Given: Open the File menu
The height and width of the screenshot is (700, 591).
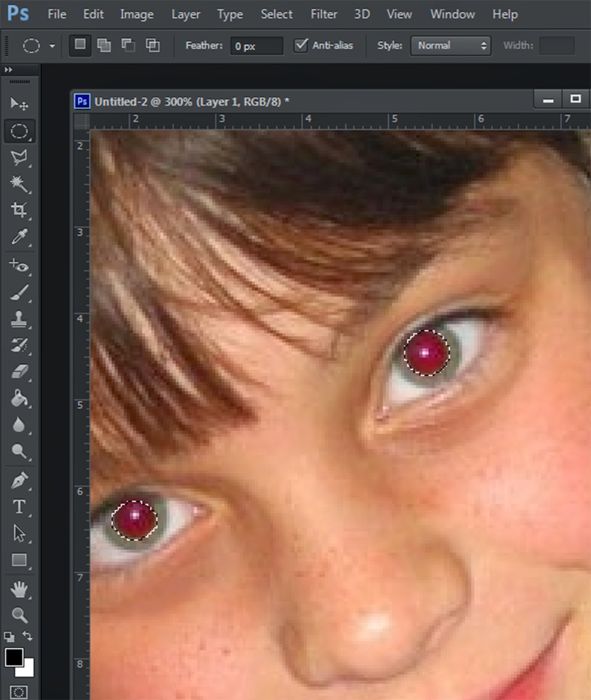Looking at the screenshot, I should [57, 14].
